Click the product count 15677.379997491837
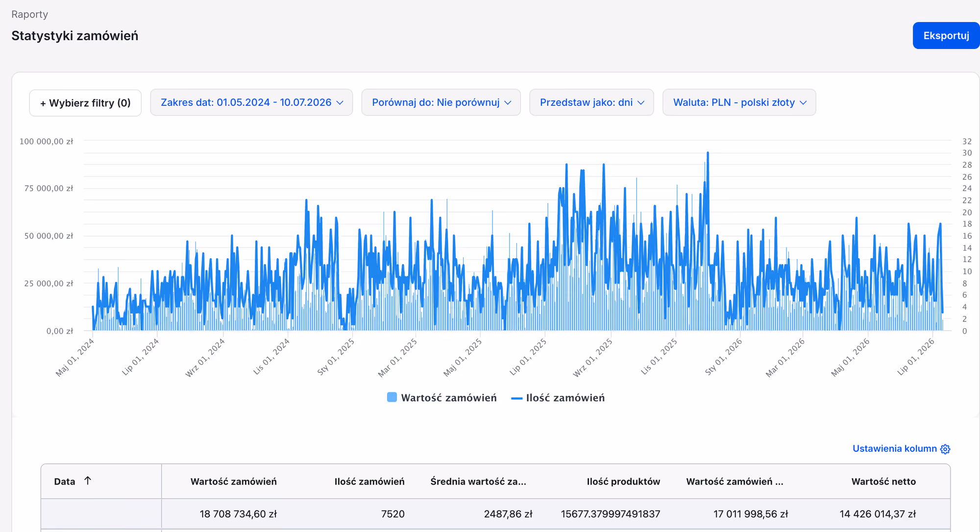 (611, 514)
